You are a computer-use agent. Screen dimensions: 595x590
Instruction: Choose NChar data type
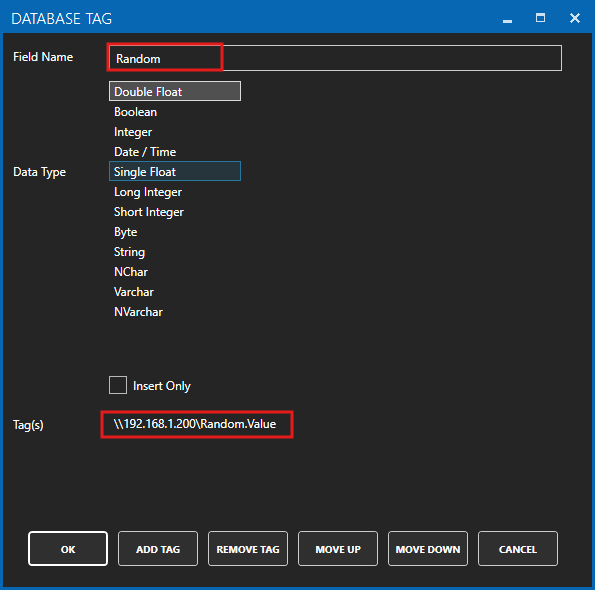pos(175,272)
